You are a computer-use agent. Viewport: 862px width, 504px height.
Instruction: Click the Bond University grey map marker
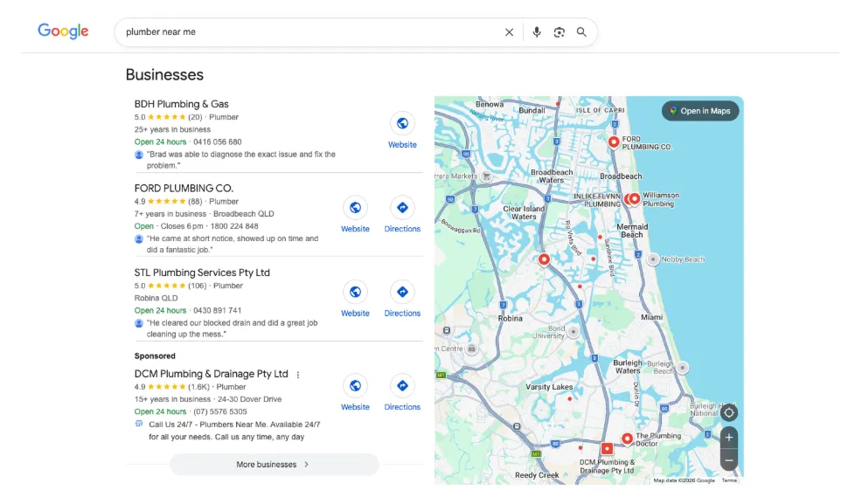tap(574, 332)
